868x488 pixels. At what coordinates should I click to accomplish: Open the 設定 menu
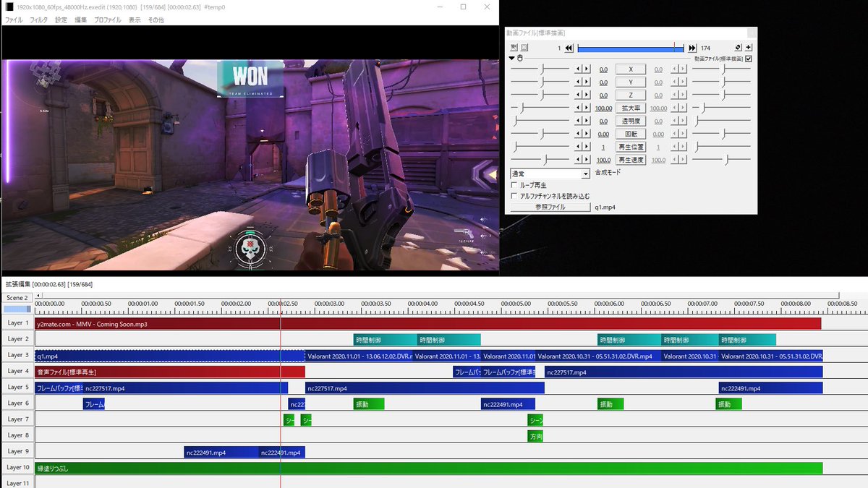(61, 20)
